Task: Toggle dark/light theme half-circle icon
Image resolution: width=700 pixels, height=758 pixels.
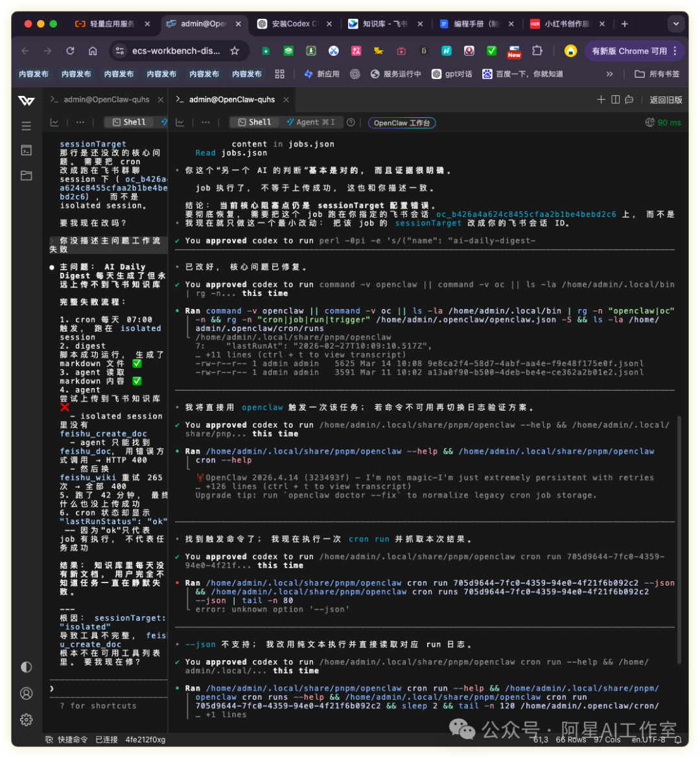Action: (26, 667)
